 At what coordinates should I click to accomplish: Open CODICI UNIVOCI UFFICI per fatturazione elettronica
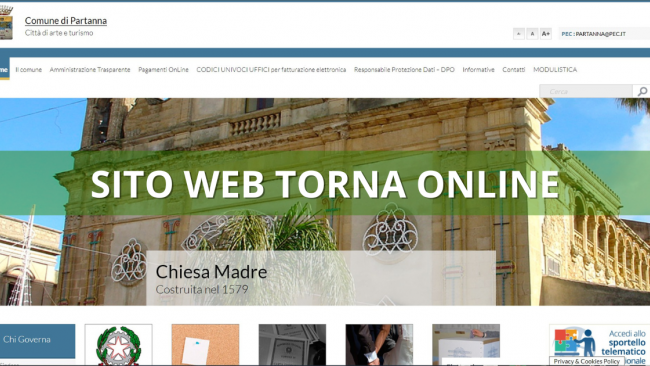(271, 70)
